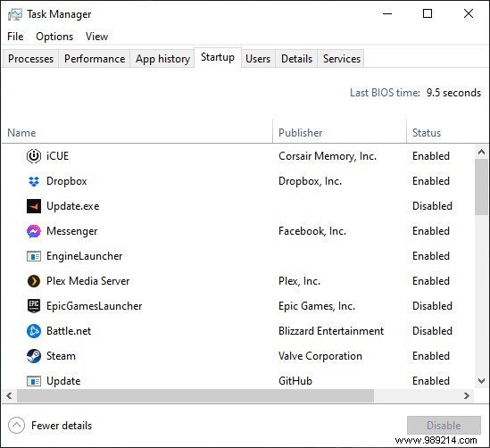Select the EngineLauncher entry name
This screenshot has width=490, height=448.
point(85,256)
